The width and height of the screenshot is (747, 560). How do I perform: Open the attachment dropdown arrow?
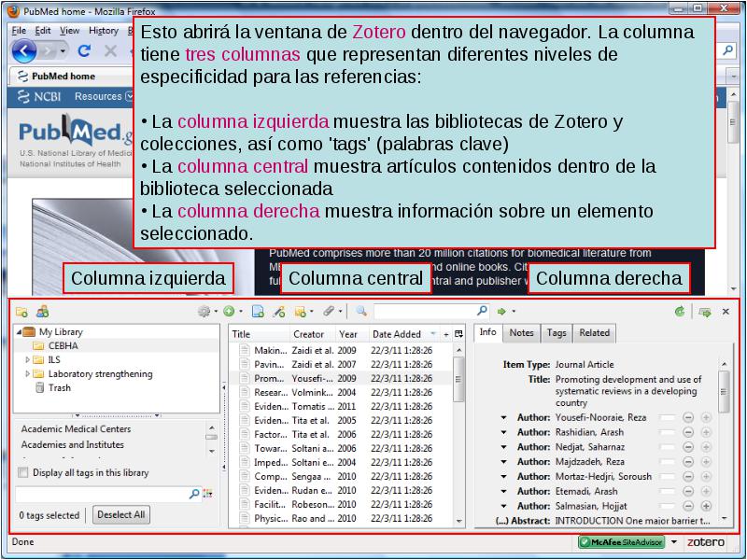pos(341,312)
